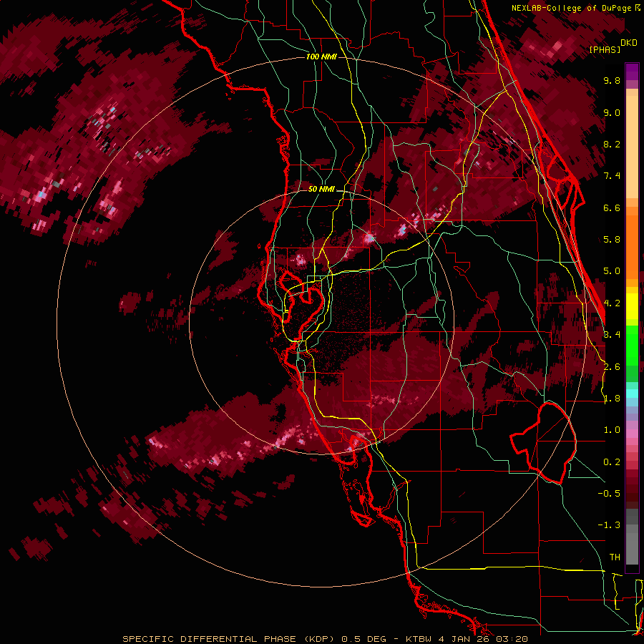Viewport: 644px width, 644px height.
Task: Click the 2.6 color scale value
Action: 612,366
